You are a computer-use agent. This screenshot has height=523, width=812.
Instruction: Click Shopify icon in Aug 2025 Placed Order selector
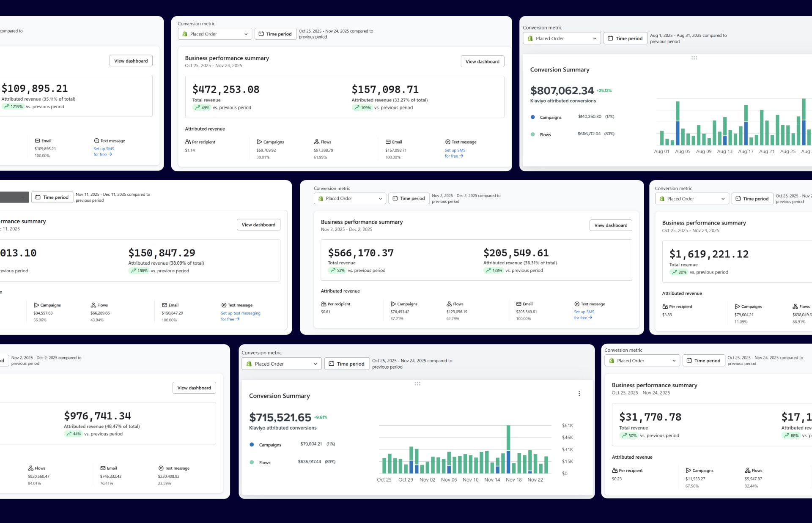[x=530, y=38]
